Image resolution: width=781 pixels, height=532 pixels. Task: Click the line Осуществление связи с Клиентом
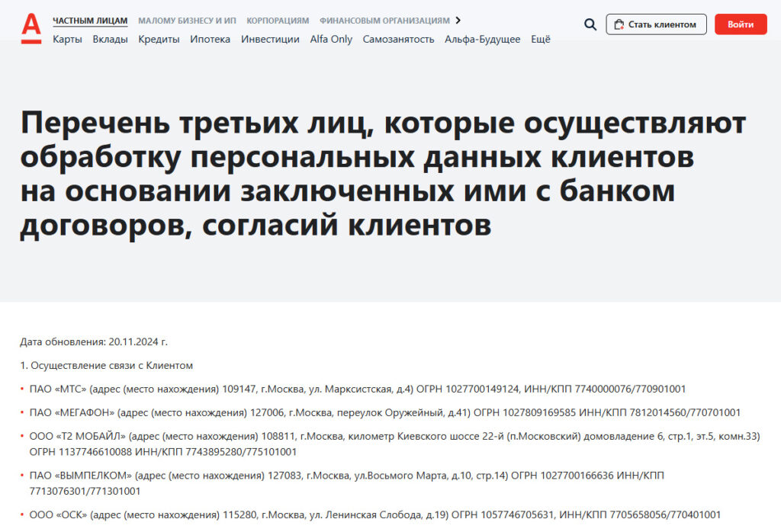pos(107,365)
